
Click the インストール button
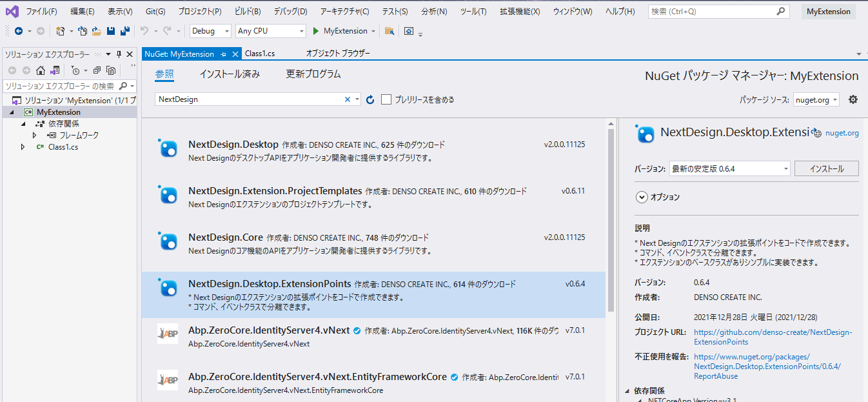click(826, 169)
